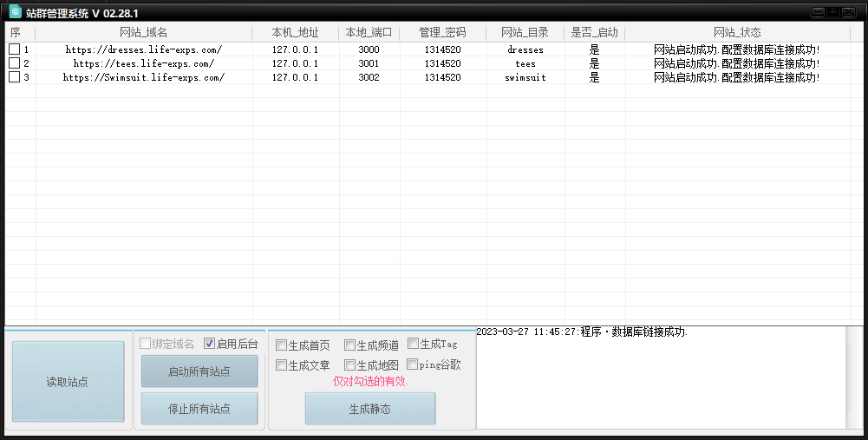Sort by the 网站_目录 column header
This screenshot has width=868, height=440.
point(525,32)
